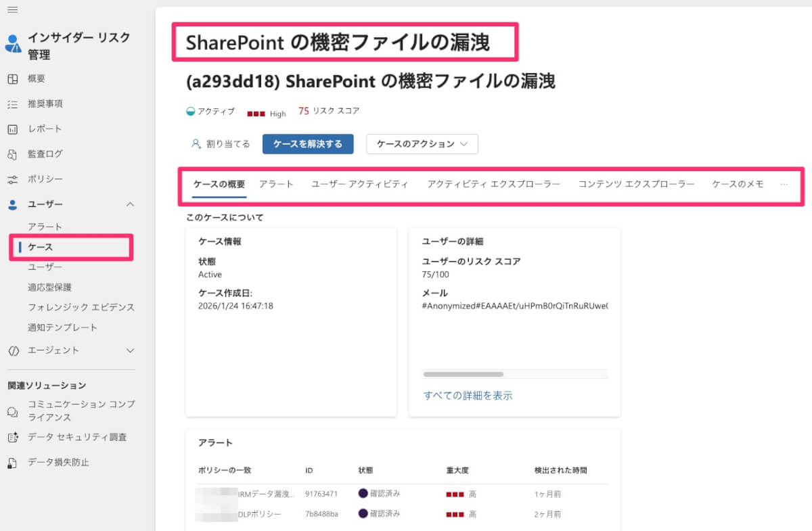Screen dimensions: 812x531
Task: Click alert ID 91763471
Action: pos(321,494)
